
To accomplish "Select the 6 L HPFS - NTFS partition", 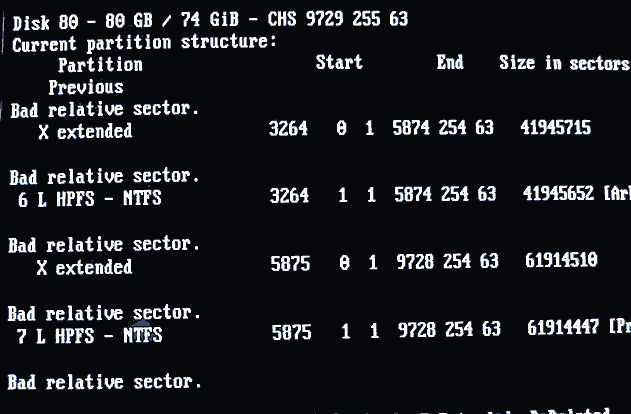I will coord(89,199).
